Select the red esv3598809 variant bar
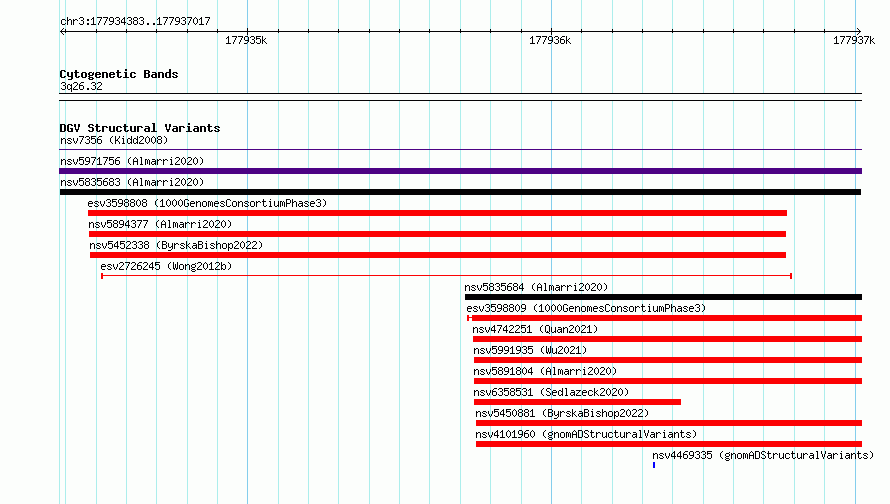The image size is (890, 504). click(664, 318)
